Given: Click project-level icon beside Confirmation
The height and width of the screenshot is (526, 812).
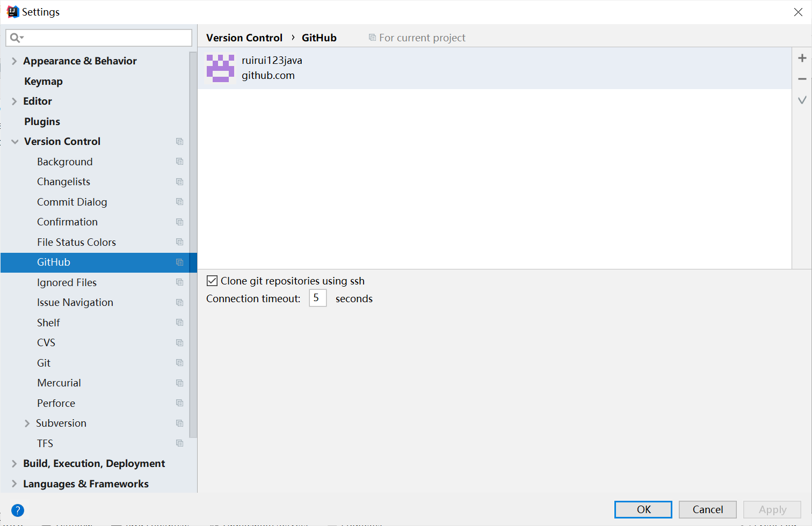Looking at the screenshot, I should coord(180,222).
